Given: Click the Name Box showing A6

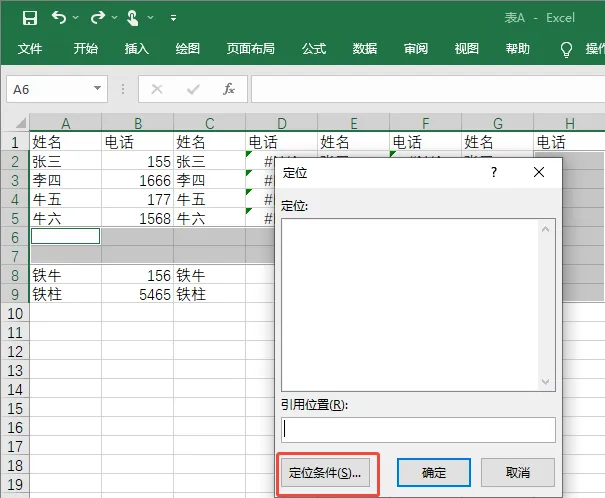Looking at the screenshot, I should click(x=50, y=89).
